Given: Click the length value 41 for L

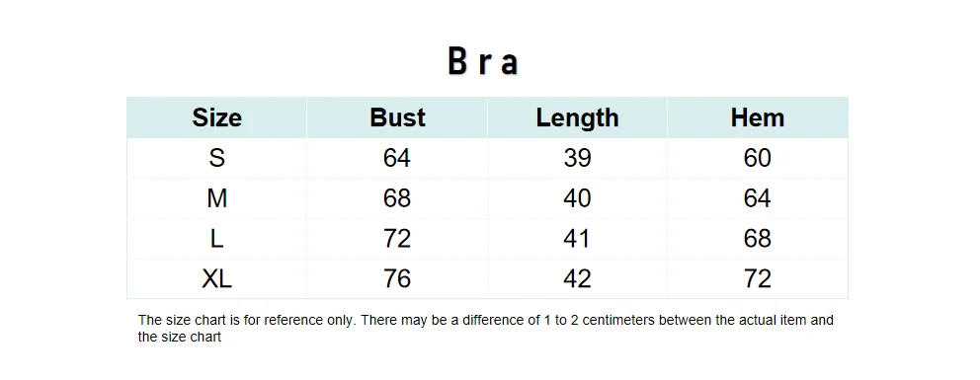Looking at the screenshot, I should click(578, 238).
